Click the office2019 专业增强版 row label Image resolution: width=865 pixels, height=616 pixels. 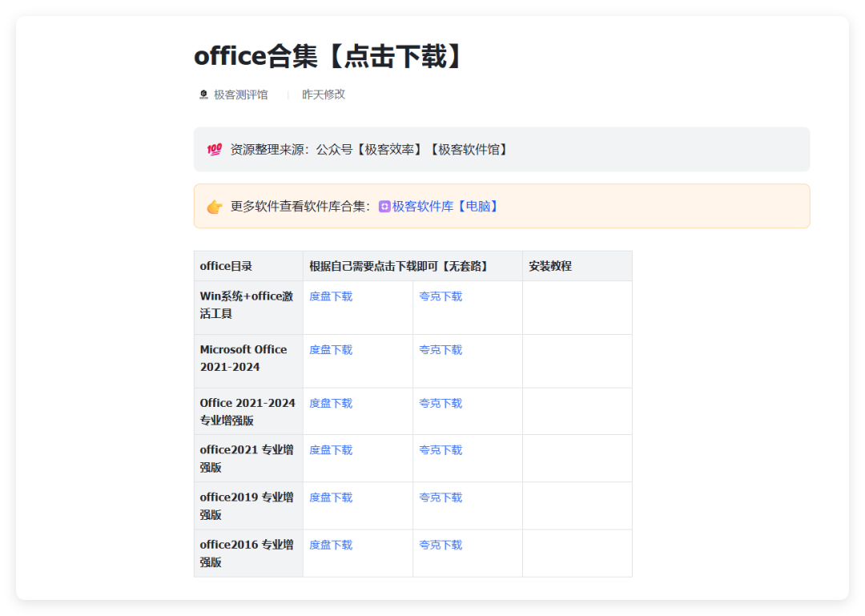tap(247, 506)
